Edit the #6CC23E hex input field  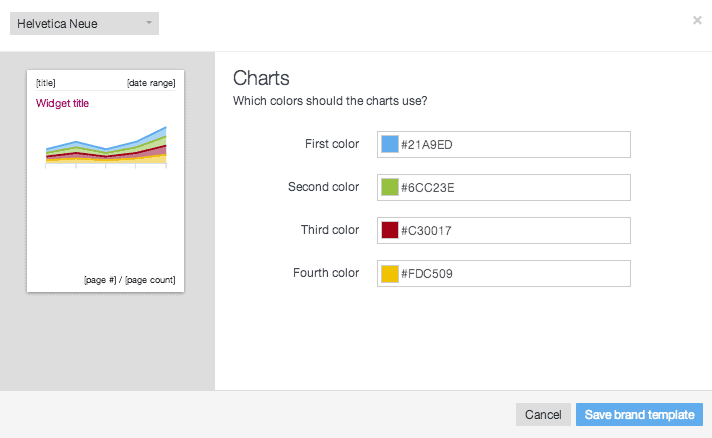tap(504, 187)
